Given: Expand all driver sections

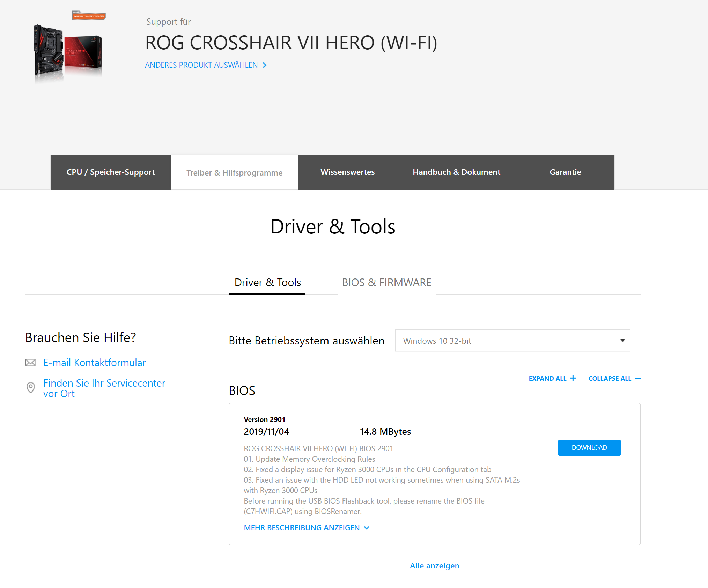Looking at the screenshot, I should [x=547, y=379].
